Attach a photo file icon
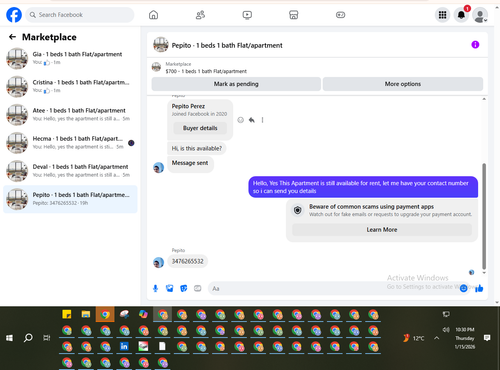Viewport: 500px width, 370px height. [170, 288]
